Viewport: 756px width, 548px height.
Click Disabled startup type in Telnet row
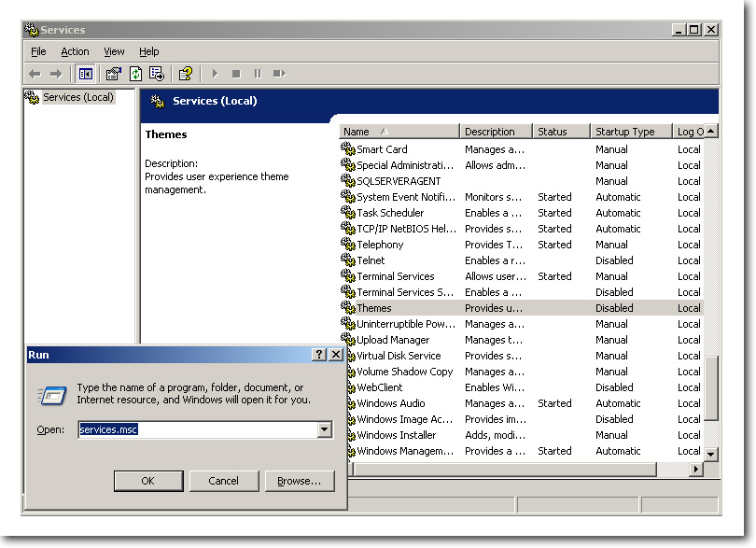(614, 260)
